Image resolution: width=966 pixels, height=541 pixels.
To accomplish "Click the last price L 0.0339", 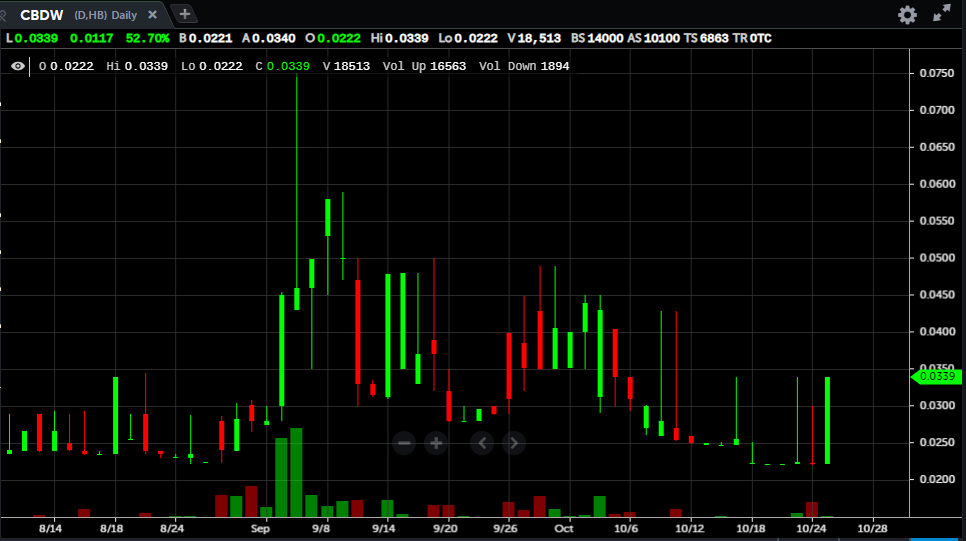I will pos(32,38).
